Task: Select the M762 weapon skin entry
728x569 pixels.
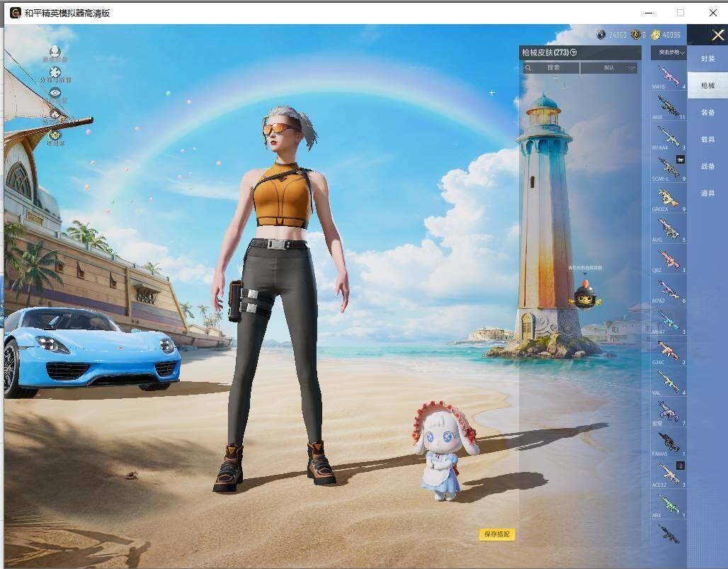Action: coord(669,291)
